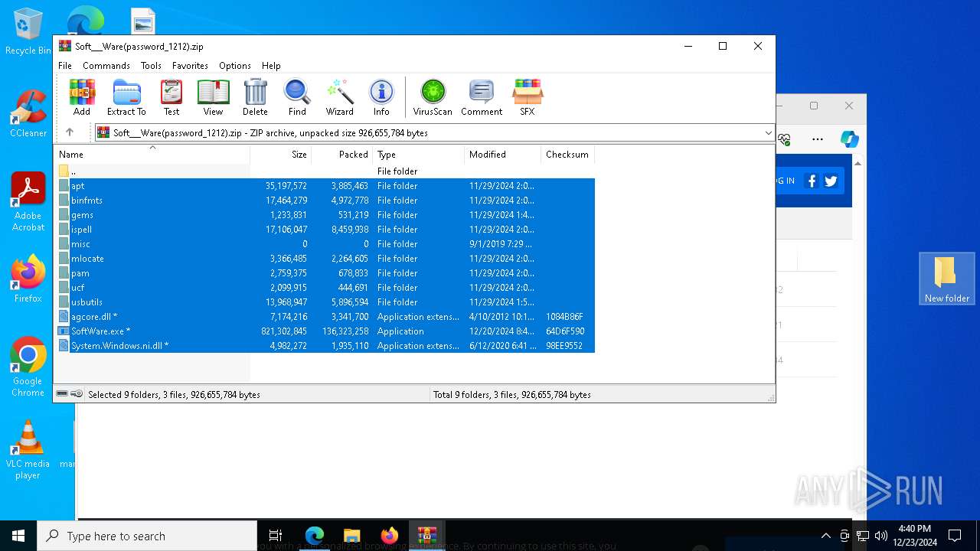Select New folder on desktop

(947, 279)
